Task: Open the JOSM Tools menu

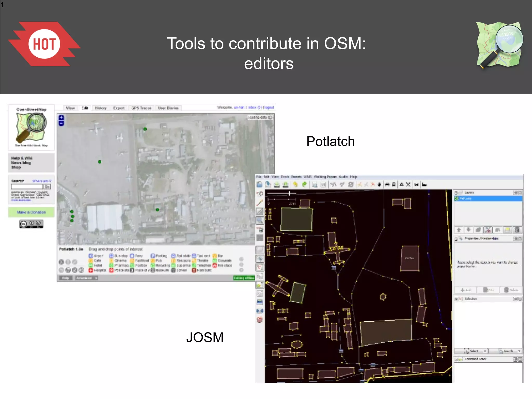Action: [x=285, y=177]
